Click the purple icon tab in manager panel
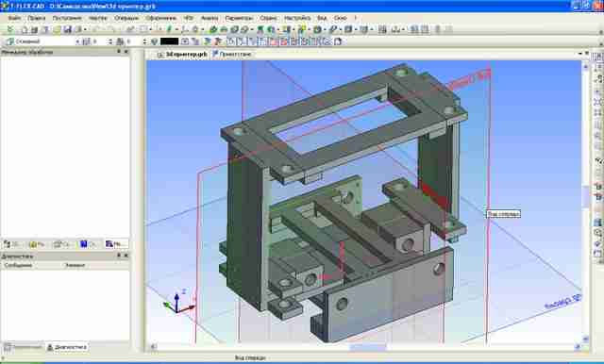The image size is (604, 364). [115, 244]
